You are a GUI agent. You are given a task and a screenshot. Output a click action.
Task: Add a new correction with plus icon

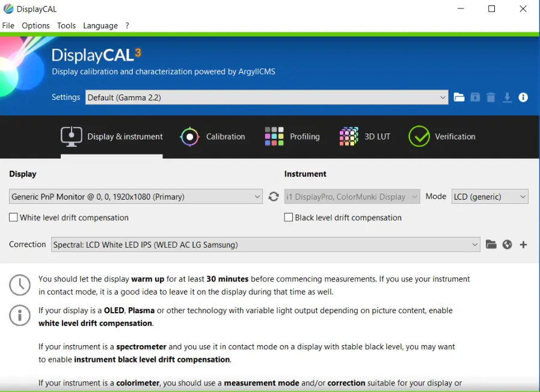pyautogui.click(x=523, y=245)
